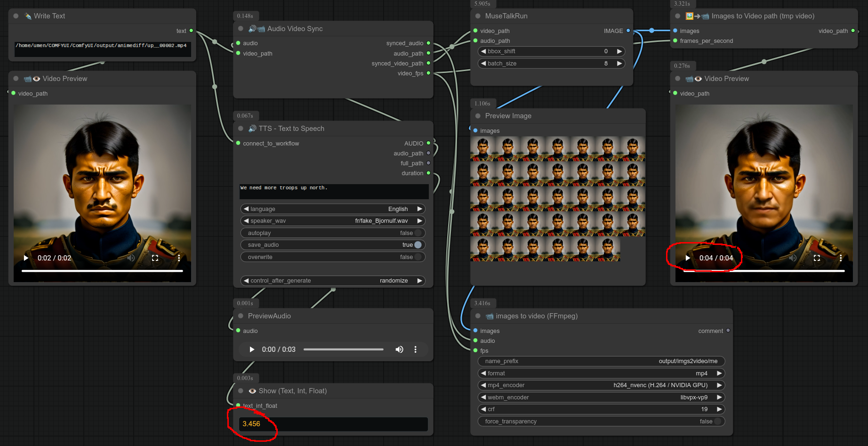Enable the autoplay toggle in TTS
Image resolution: width=868 pixels, height=446 pixels.
point(418,233)
